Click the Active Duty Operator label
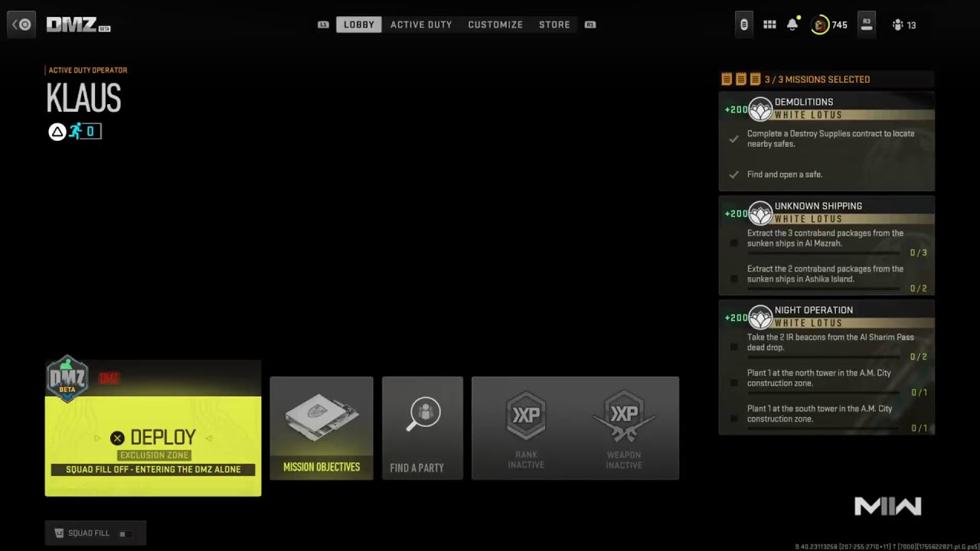This screenshot has width=980, height=551. pos(88,70)
